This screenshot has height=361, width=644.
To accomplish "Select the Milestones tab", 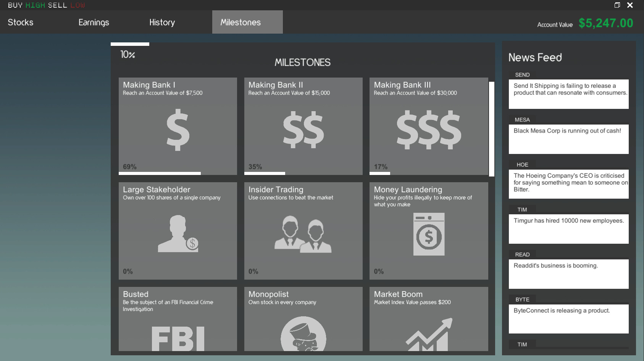I will [x=240, y=23].
